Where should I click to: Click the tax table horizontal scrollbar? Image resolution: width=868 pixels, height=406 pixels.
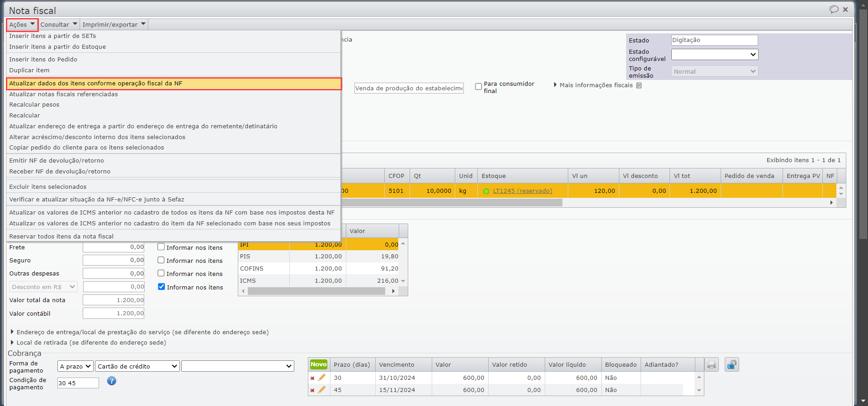tap(316, 291)
